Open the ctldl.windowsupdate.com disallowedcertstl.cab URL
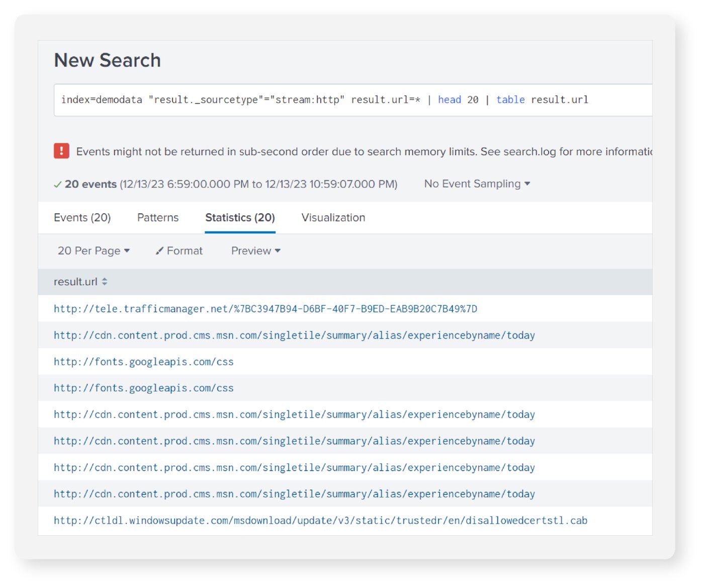This screenshot has height=588, width=704. (320, 520)
